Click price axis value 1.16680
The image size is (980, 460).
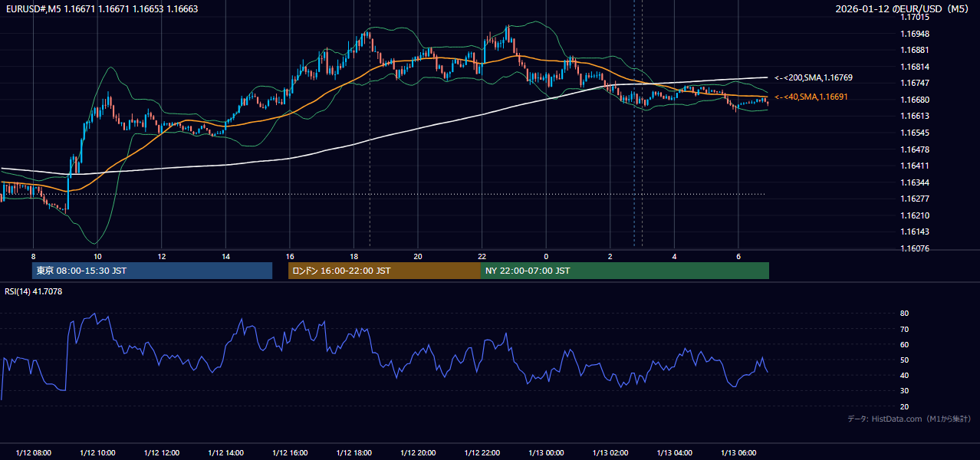[914, 100]
